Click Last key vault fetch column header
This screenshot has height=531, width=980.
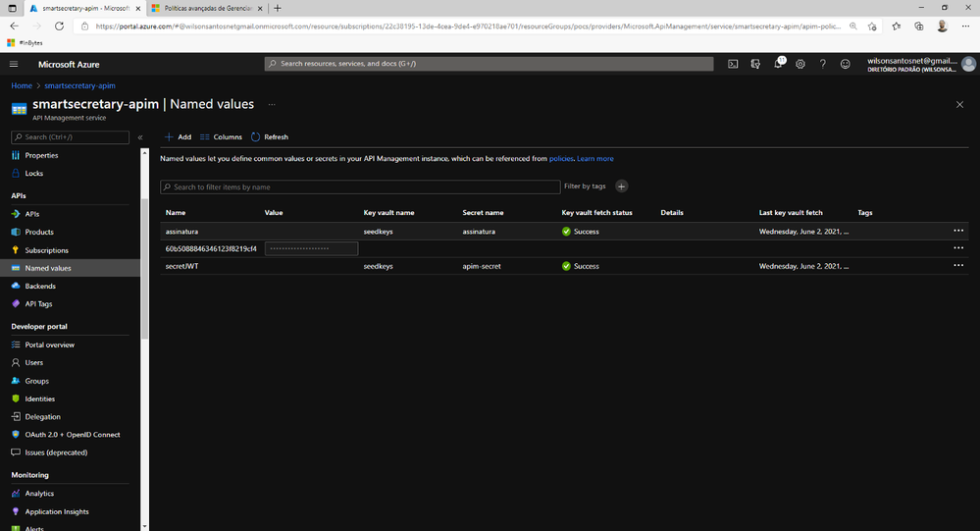coord(791,213)
